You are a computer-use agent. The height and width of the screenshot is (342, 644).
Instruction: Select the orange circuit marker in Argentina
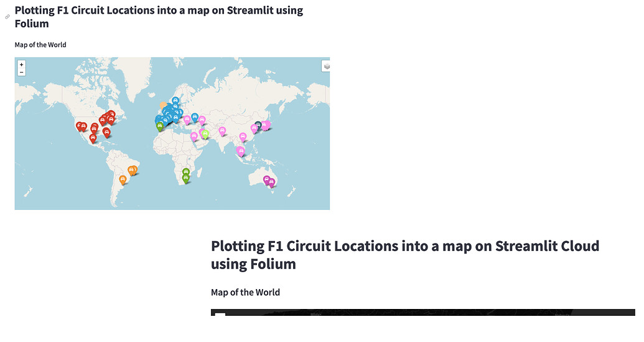123,179
